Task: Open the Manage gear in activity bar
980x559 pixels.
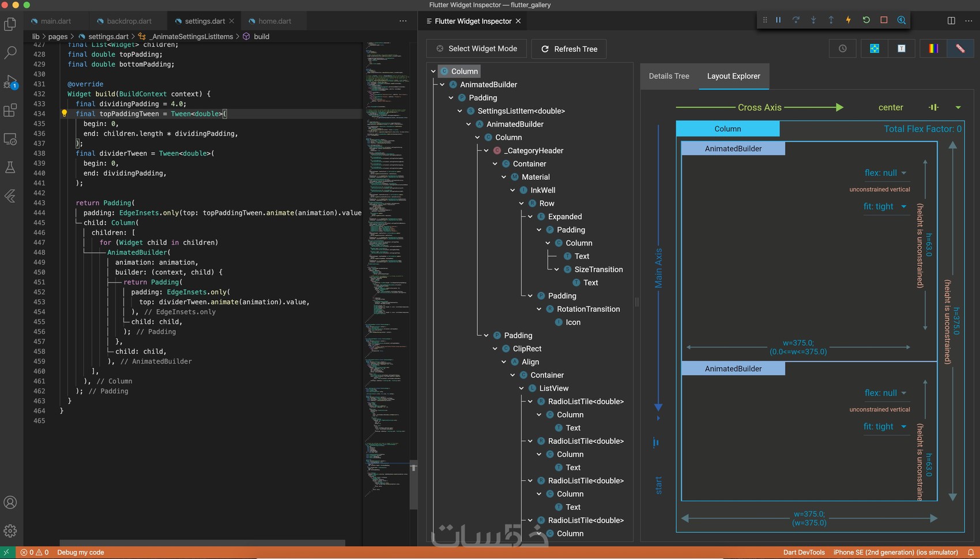Action: [10, 531]
